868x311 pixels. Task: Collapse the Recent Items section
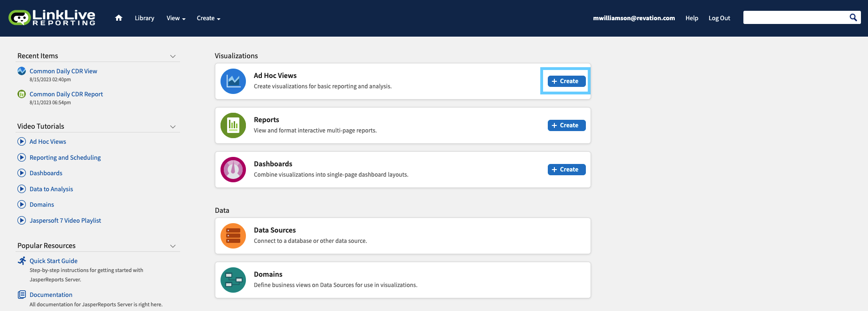click(x=173, y=56)
